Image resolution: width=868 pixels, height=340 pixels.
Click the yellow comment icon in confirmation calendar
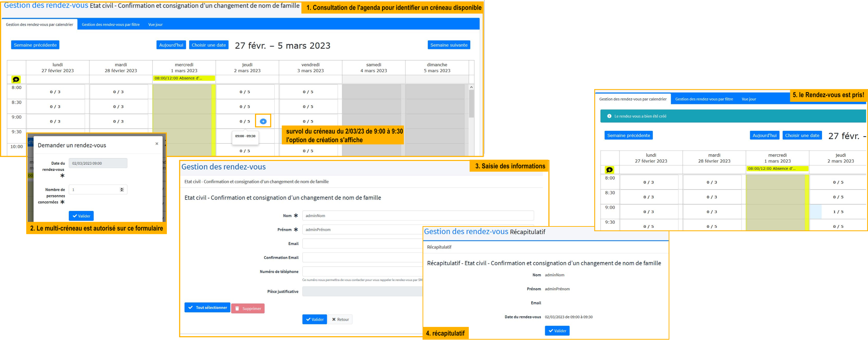(x=610, y=170)
